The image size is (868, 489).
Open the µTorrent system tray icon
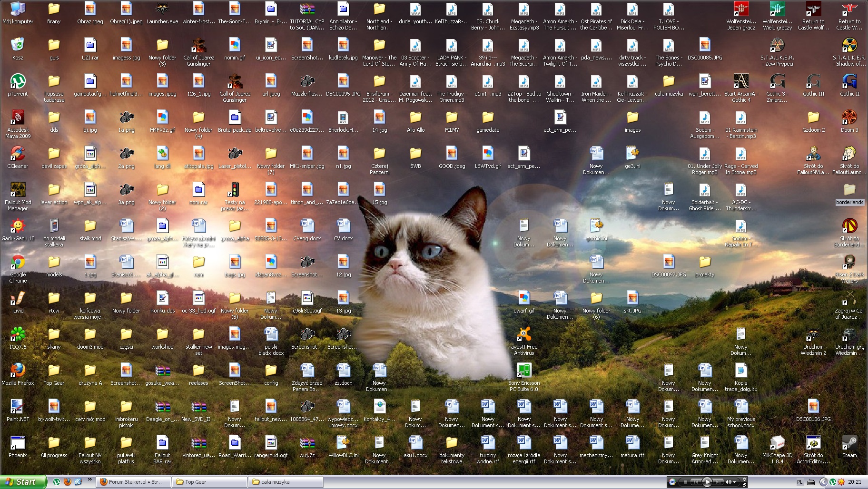click(833, 482)
